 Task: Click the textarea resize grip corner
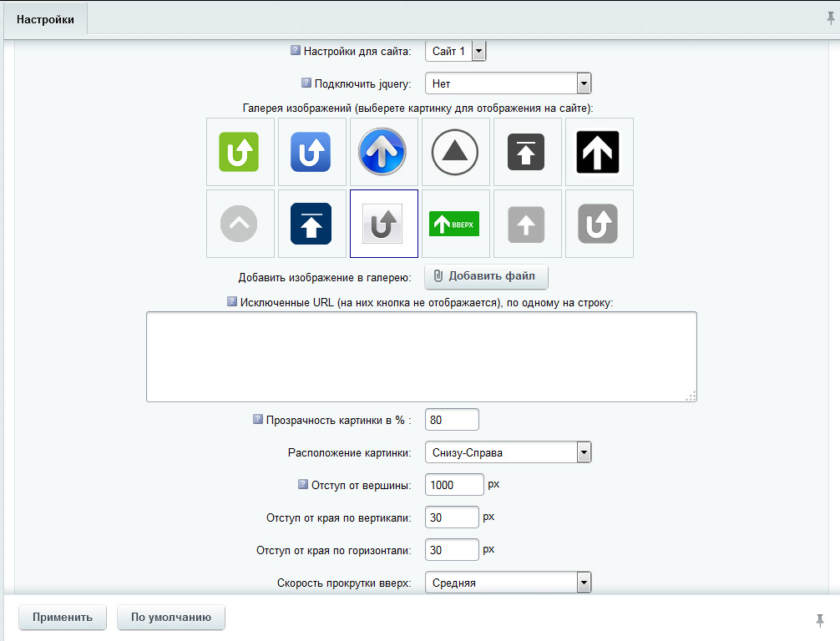pyautogui.click(x=691, y=396)
